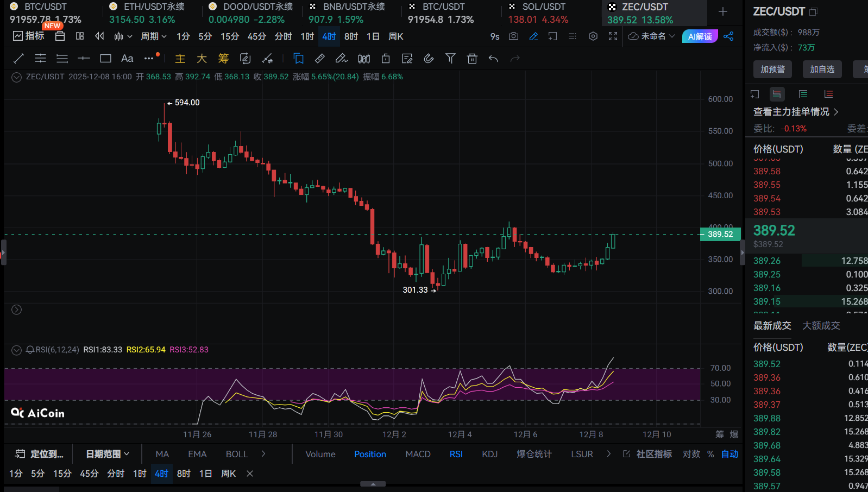This screenshot has height=492, width=868.
Task: Toggle the Volume indicator on
Action: point(320,454)
